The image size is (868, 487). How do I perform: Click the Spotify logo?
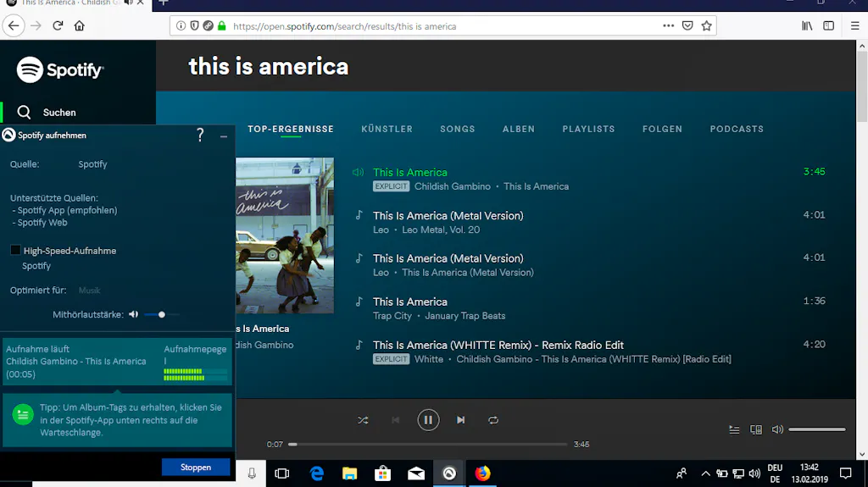[x=60, y=69]
